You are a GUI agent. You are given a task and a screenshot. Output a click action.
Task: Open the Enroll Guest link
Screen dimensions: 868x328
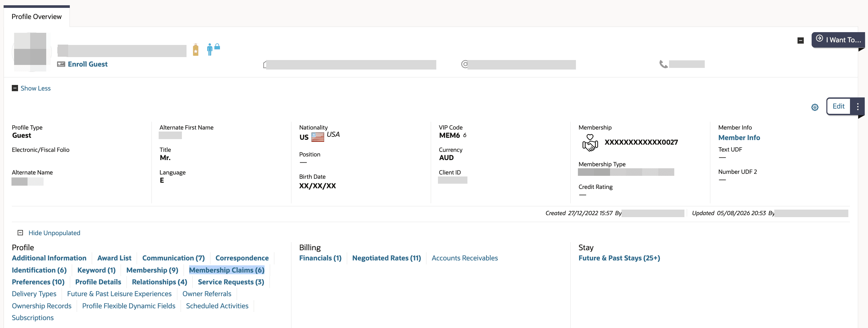click(x=88, y=64)
